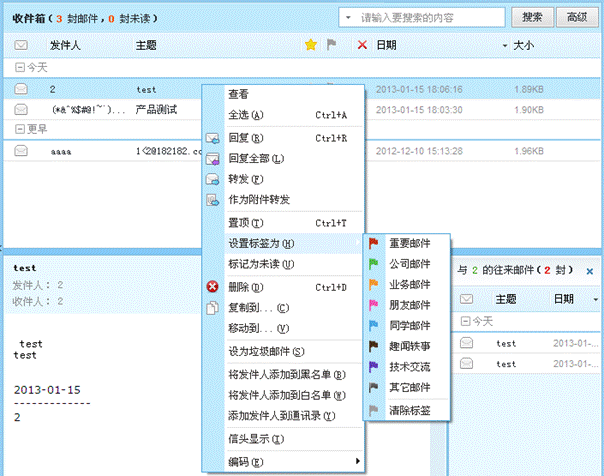Expand the 编码 (Encoding) submenu

358,462
